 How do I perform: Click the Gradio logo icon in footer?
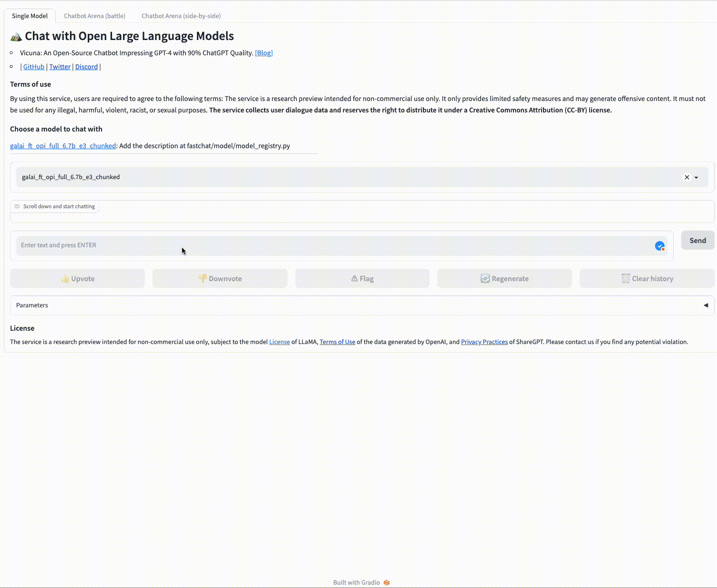(x=387, y=583)
